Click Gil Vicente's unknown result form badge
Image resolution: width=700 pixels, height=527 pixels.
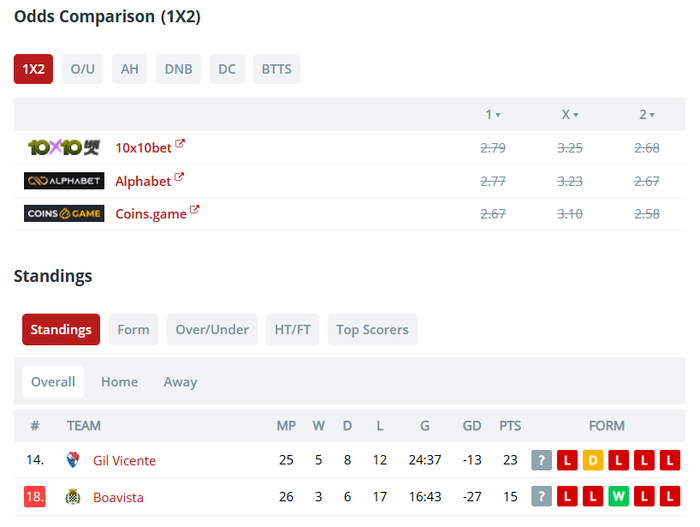[x=541, y=460]
